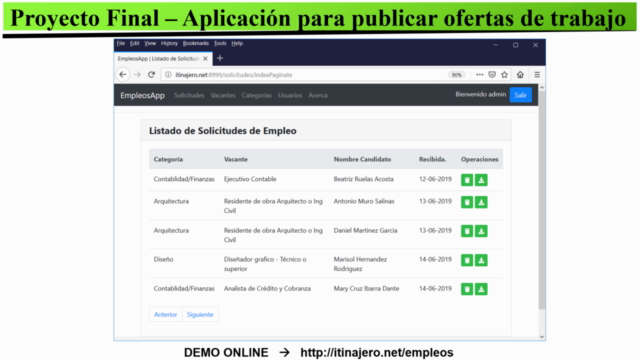The image size is (640, 360).
Task: Open Usuarios in the navbar
Action: point(290,96)
